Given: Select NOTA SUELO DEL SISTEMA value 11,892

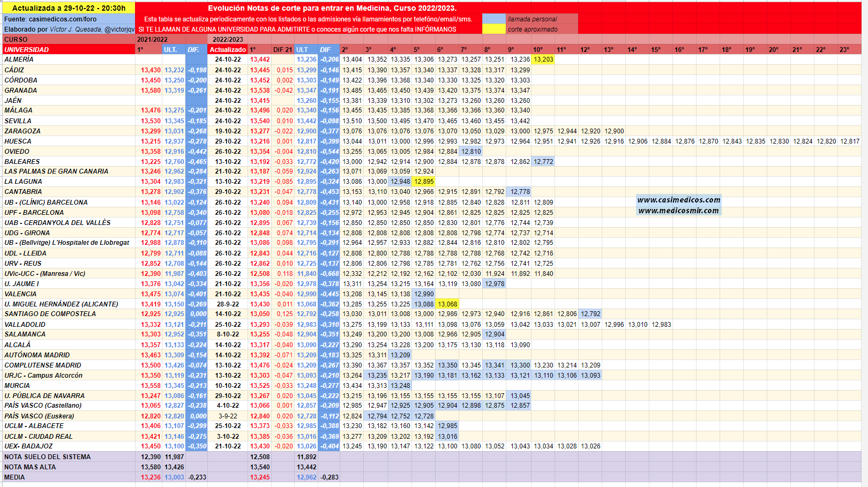Looking at the screenshot, I should [x=306, y=457].
